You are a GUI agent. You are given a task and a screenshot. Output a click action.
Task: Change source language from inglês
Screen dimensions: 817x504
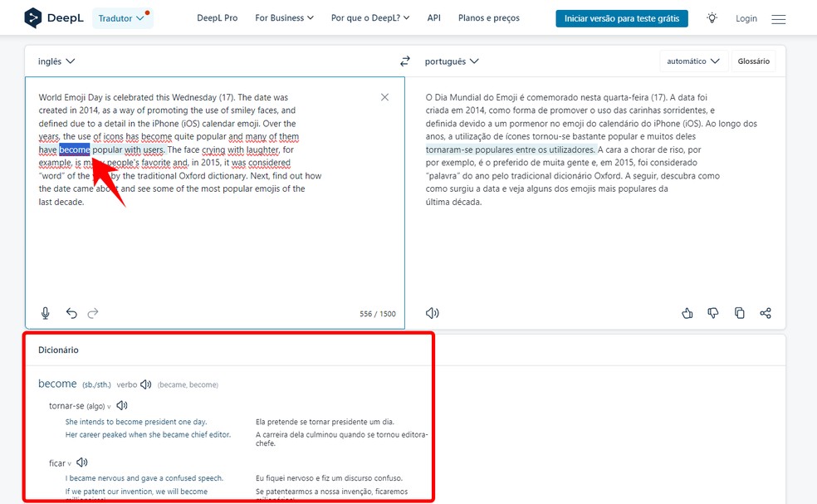(x=56, y=61)
